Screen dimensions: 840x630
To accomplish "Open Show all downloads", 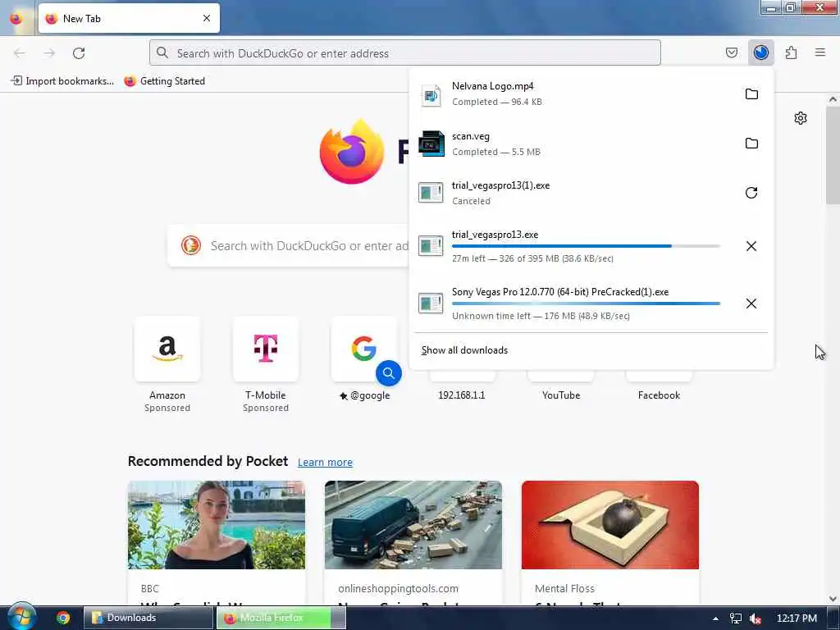I will pyautogui.click(x=464, y=350).
